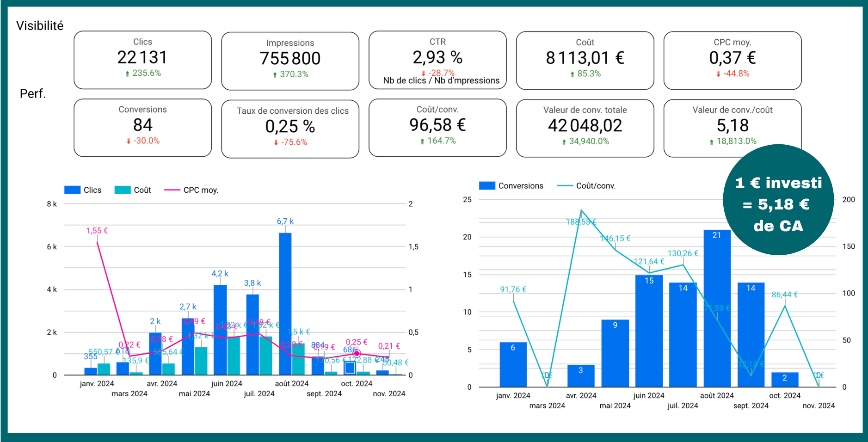Click the green up arrow beside 85.3%
Screen dimensions: 868x442
pyautogui.click(x=572, y=74)
